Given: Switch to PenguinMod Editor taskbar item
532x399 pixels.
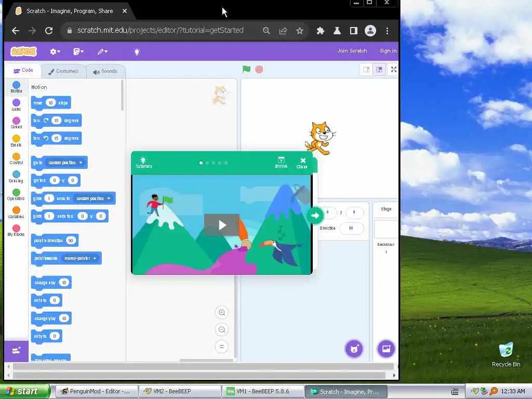Looking at the screenshot, I should 96,391.
